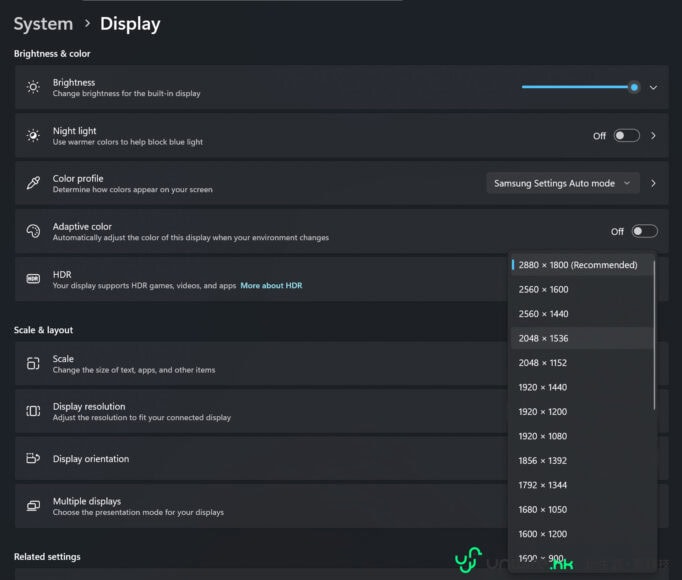Screen dimensions: 682x580
Task: Select 2048 × 1536 resolution
Action: click(x=582, y=338)
